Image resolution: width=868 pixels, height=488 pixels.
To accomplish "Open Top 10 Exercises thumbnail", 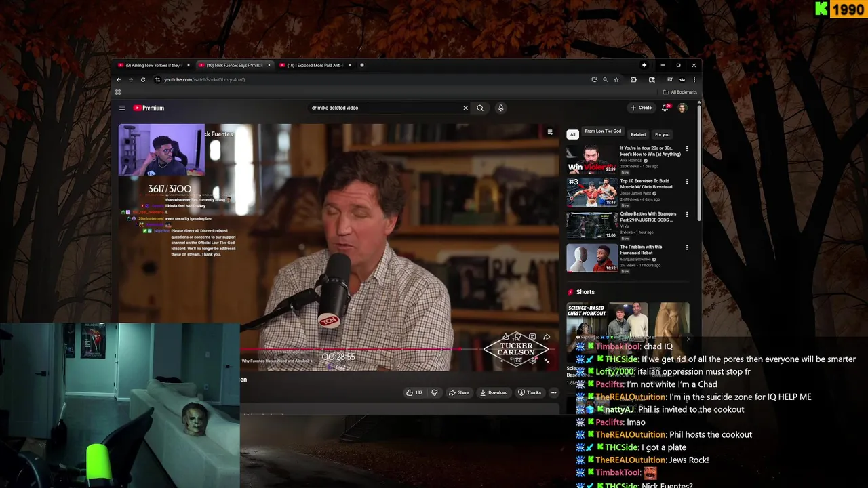I will (x=592, y=192).
